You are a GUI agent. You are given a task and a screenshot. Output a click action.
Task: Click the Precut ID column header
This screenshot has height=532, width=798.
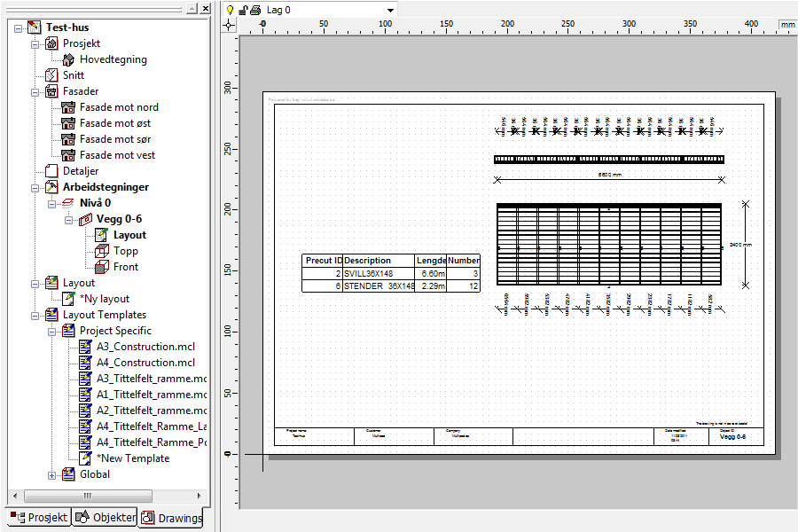pyautogui.click(x=323, y=261)
